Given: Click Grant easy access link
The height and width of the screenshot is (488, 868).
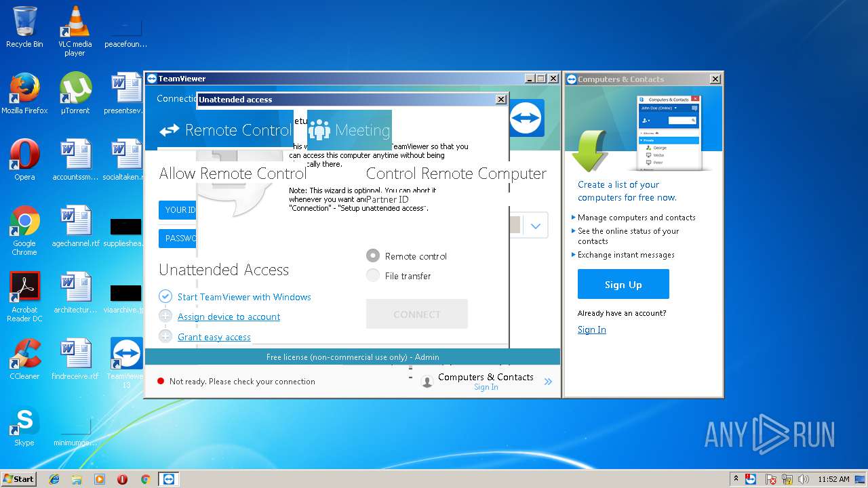Looking at the screenshot, I should [214, 337].
